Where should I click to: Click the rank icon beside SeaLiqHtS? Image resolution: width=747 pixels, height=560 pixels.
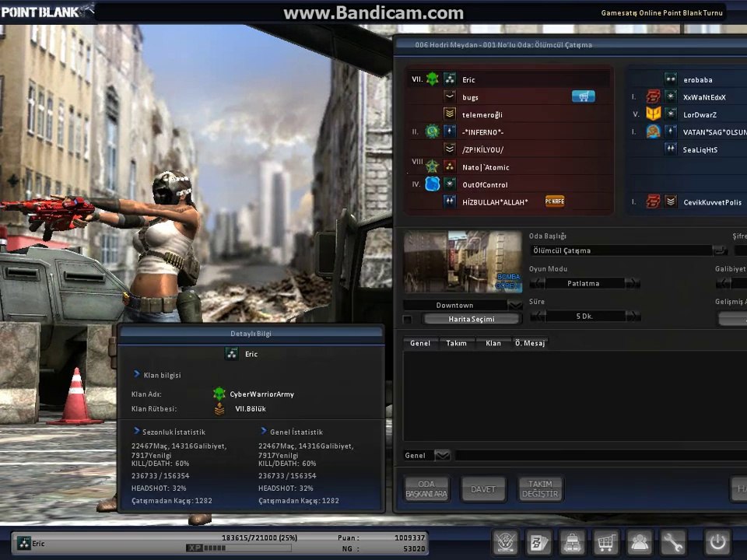[670, 149]
